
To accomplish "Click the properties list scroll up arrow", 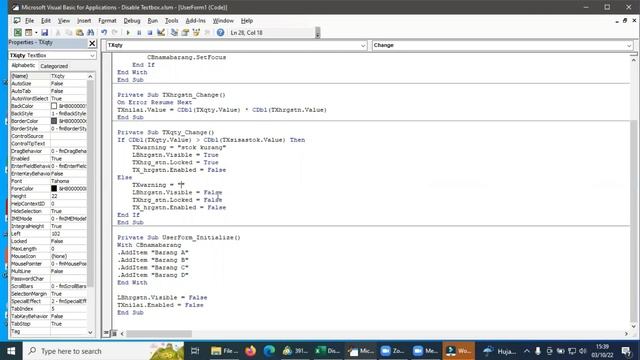I will [x=90, y=76].
